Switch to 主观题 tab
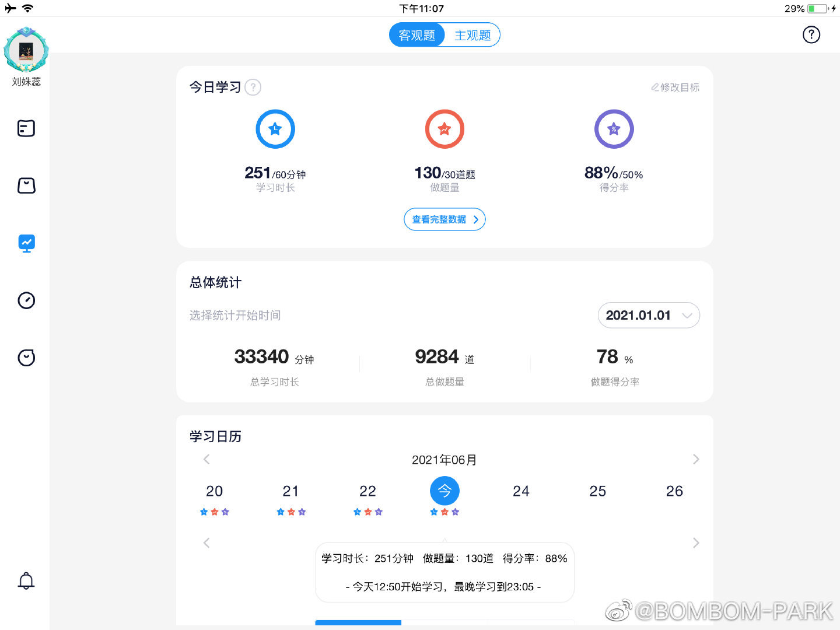This screenshot has width=840, height=630. coord(473,35)
